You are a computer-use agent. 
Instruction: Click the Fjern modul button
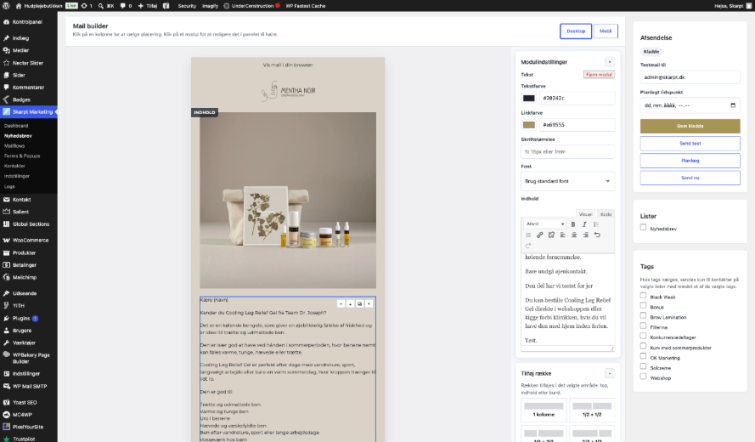tap(599, 75)
